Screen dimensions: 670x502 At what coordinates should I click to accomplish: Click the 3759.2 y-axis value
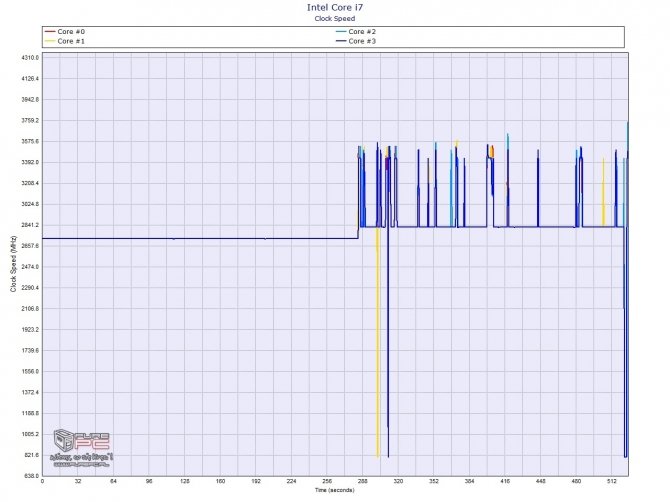click(30, 120)
